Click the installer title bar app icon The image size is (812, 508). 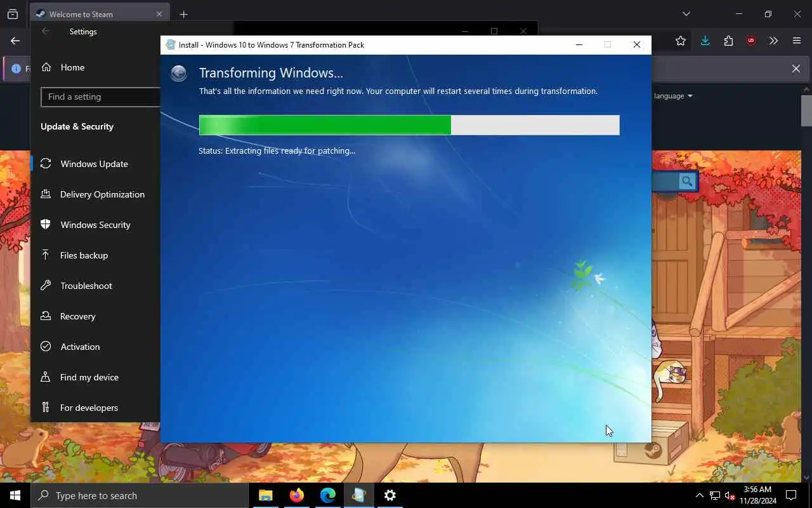coord(170,44)
